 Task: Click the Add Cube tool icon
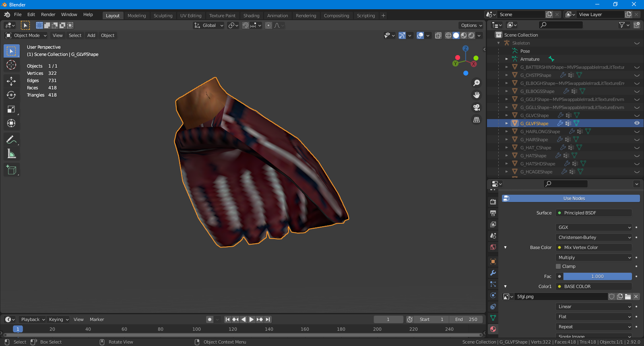click(x=11, y=170)
